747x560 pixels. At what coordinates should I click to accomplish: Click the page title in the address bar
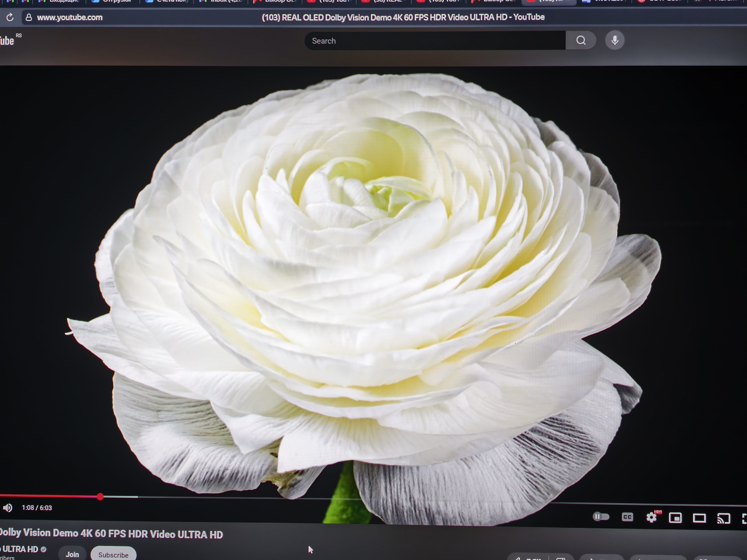tap(403, 17)
